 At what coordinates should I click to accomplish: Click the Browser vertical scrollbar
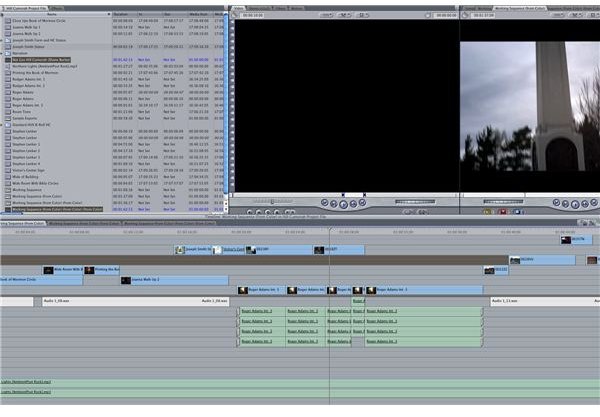point(226,103)
